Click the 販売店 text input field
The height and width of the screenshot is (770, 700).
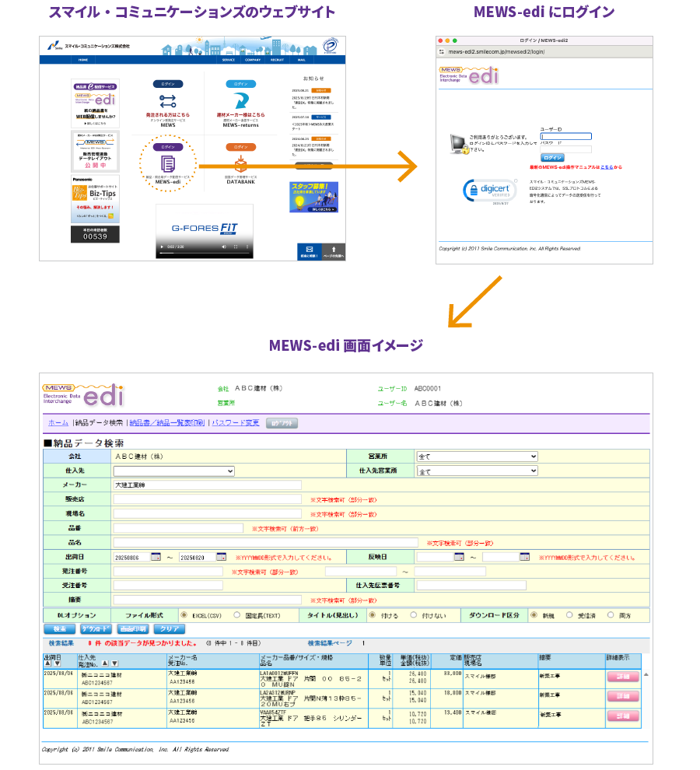pyautogui.click(x=207, y=499)
